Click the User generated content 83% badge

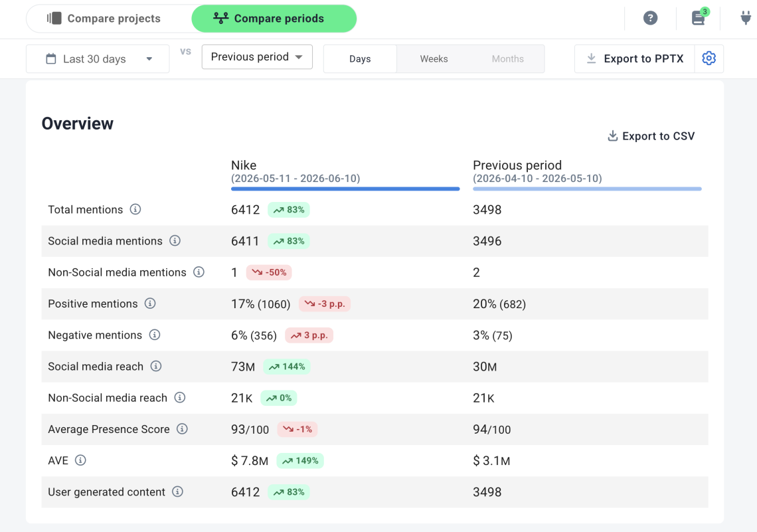[x=289, y=492]
